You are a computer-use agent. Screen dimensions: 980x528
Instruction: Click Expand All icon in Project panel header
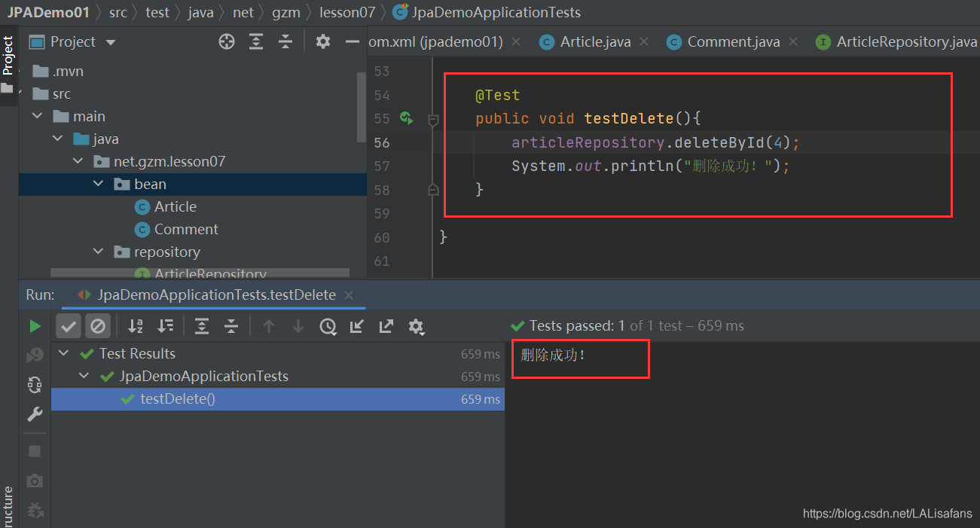pos(256,42)
